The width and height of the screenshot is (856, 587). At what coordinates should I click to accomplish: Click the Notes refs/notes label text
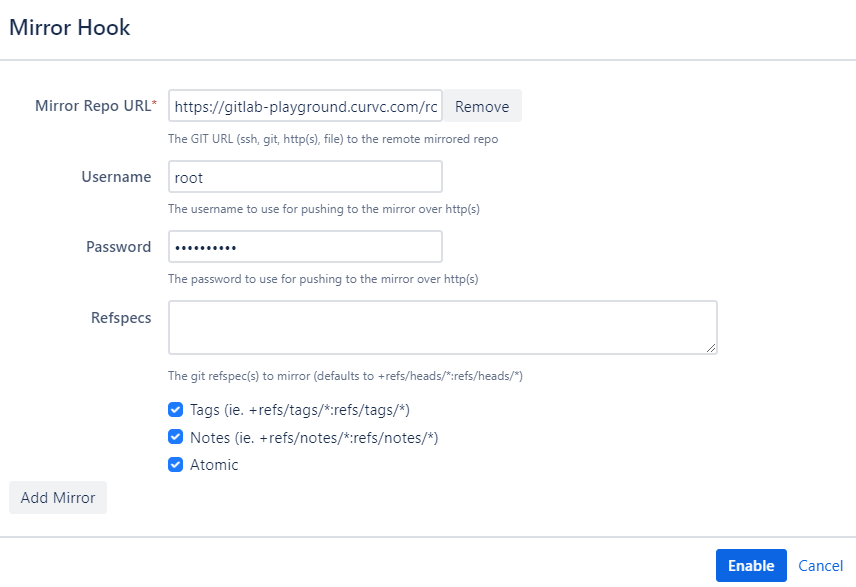coord(314,438)
